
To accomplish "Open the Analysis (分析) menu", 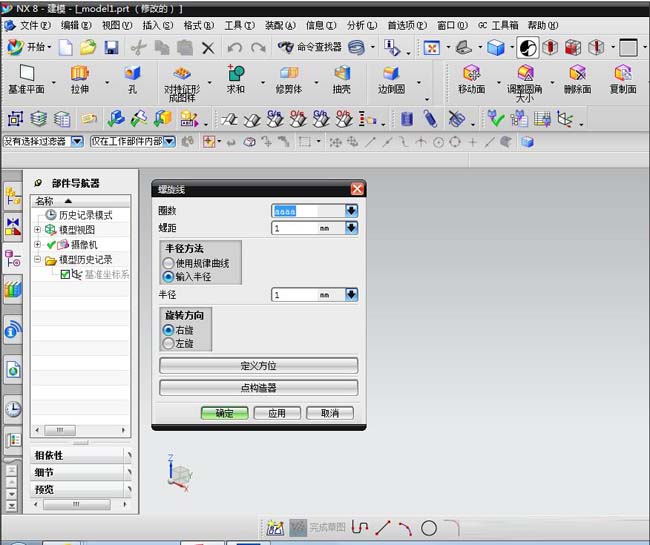I will 362,25.
